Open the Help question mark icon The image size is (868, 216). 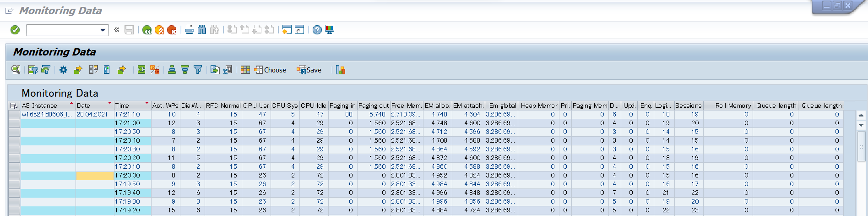point(317,30)
